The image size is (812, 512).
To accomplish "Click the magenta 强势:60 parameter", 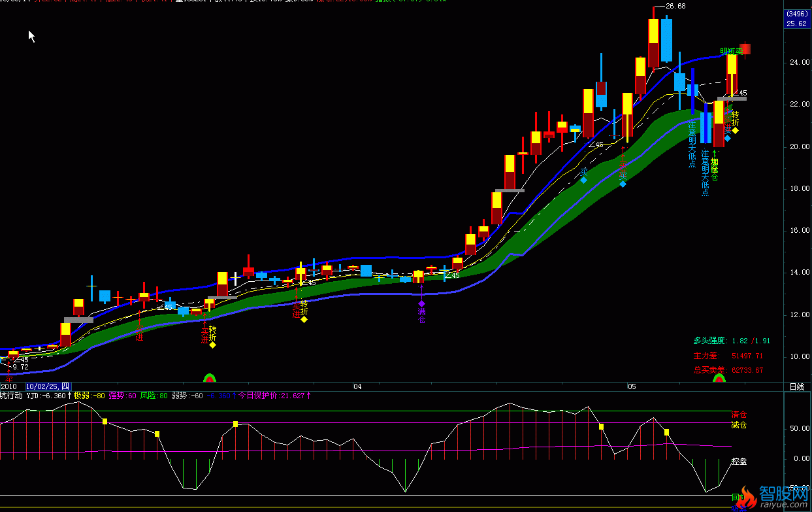I will pos(122,396).
